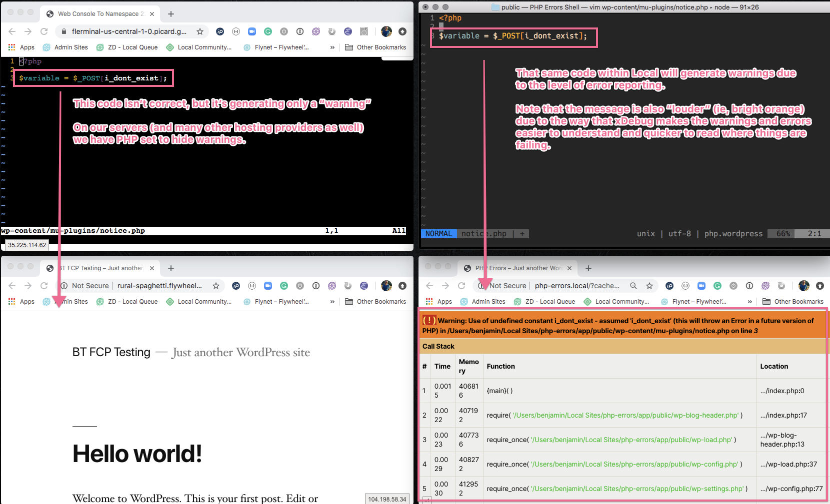The height and width of the screenshot is (504, 830).
Task: Close the PHP Errors tab
Action: [569, 268]
